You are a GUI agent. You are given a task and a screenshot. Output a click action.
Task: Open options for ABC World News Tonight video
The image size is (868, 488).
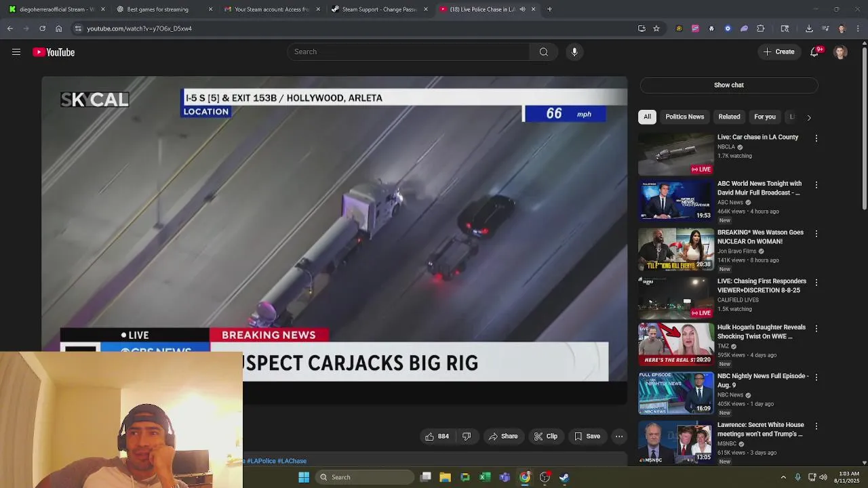[x=816, y=184]
